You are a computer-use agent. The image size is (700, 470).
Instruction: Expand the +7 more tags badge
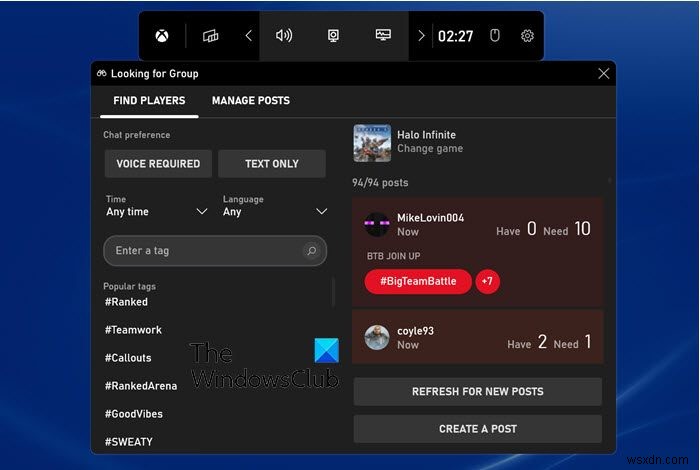click(x=487, y=282)
